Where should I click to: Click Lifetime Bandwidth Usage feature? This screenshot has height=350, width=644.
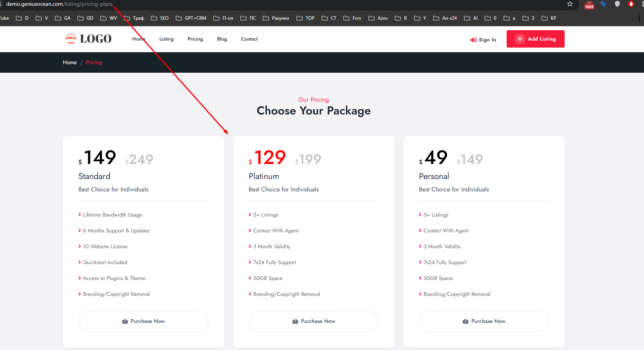click(112, 215)
